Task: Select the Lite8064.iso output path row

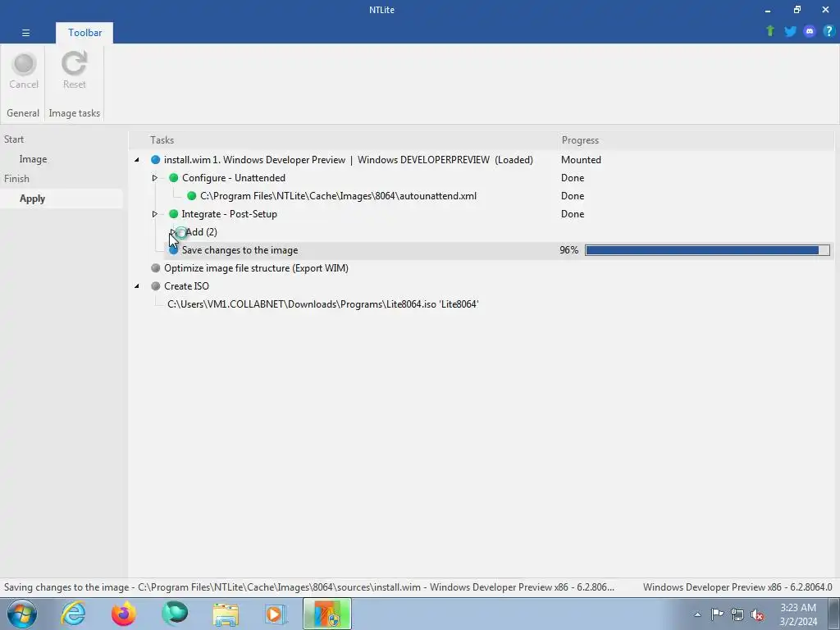Action: tap(322, 304)
